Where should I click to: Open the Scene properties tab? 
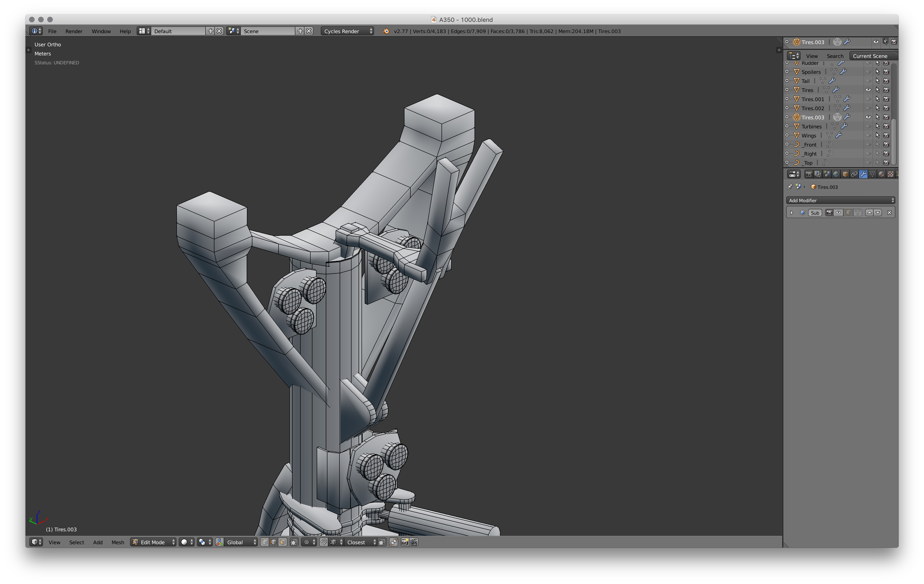827,174
